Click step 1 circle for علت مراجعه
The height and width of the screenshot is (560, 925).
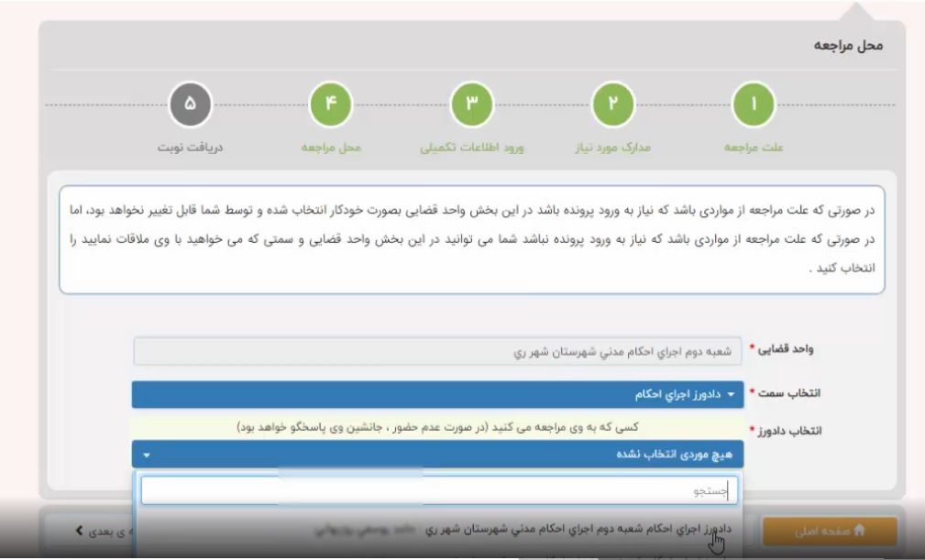point(753,104)
